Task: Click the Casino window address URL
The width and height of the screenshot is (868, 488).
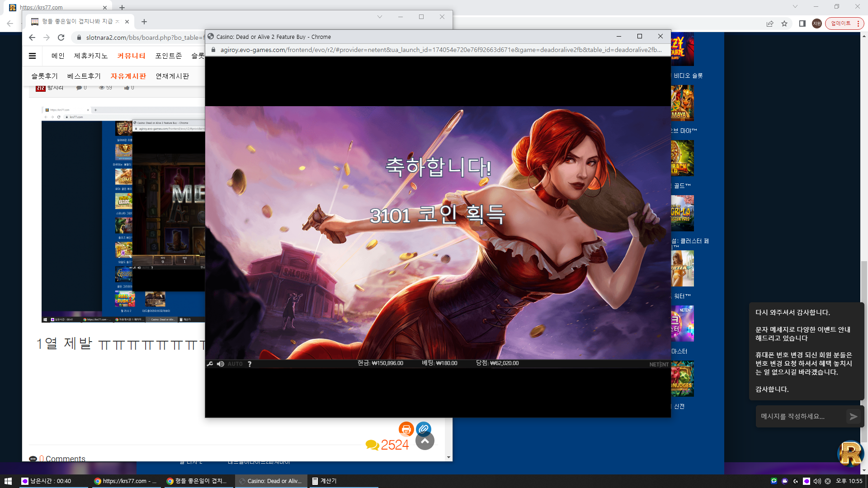Action: [x=440, y=50]
